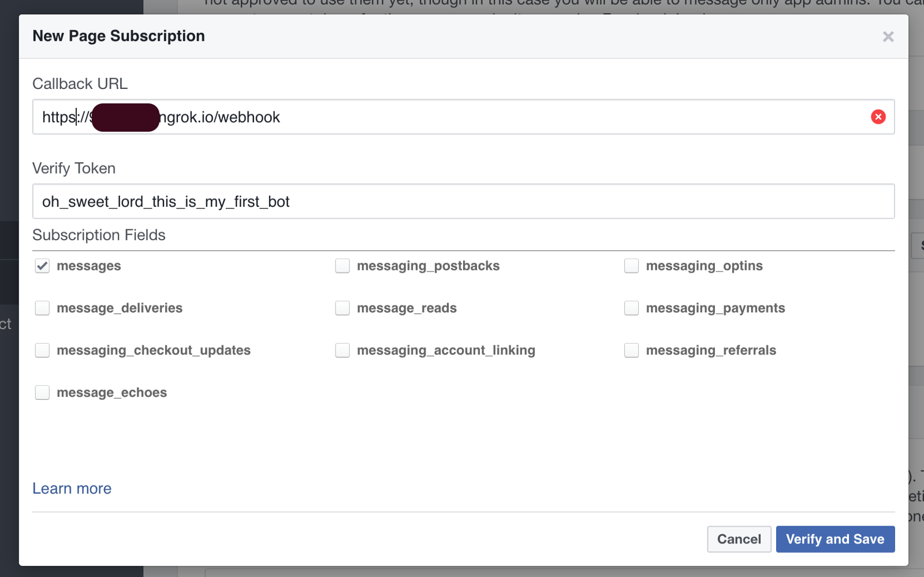924x577 pixels.
Task: Check the message_deliveries box
Action: (x=42, y=308)
